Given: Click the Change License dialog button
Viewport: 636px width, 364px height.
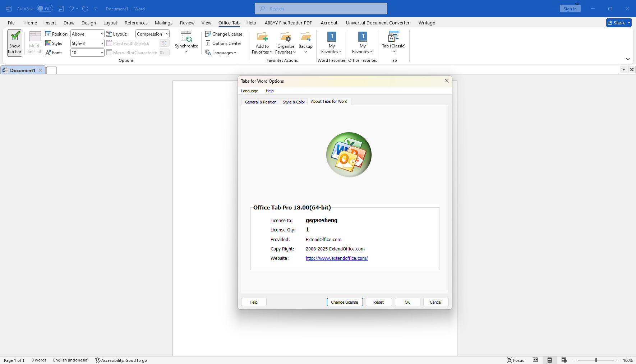Looking at the screenshot, I should 345,302.
